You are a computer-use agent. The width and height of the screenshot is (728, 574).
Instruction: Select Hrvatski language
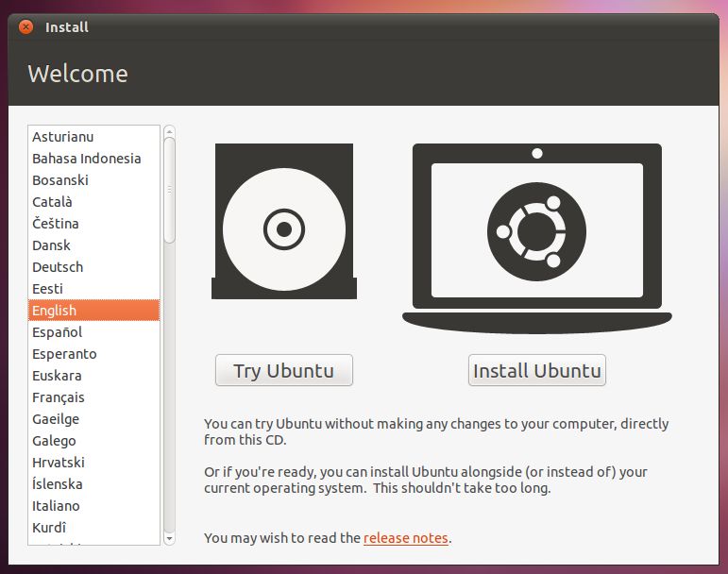click(x=93, y=463)
